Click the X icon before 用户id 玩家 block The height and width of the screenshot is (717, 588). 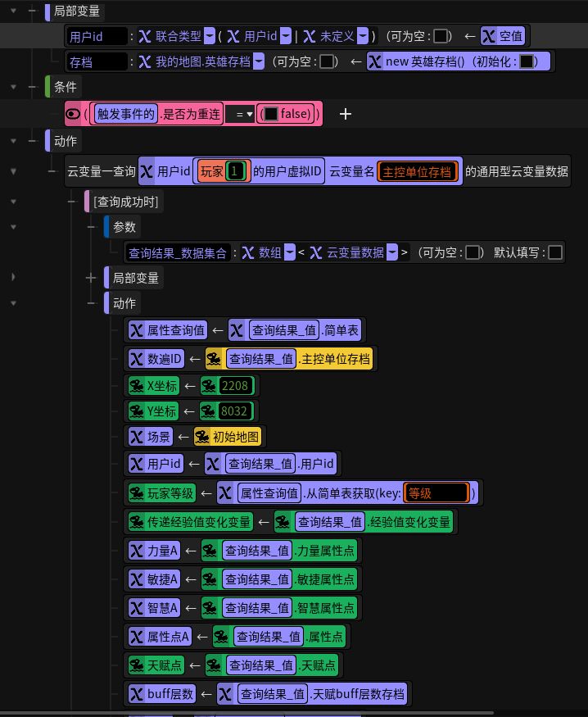pyautogui.click(x=147, y=171)
